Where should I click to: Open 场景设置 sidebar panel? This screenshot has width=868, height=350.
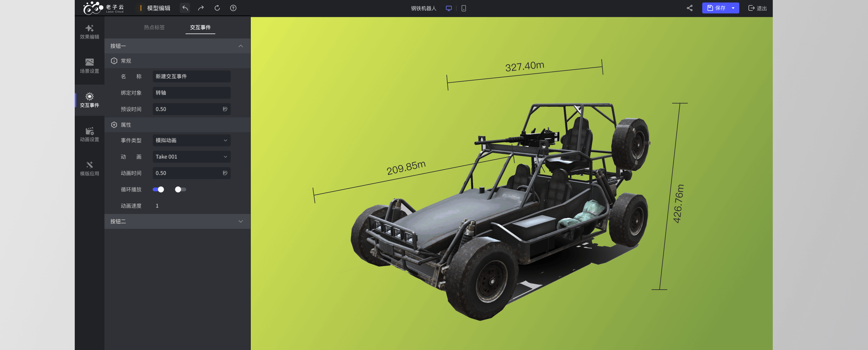click(x=89, y=66)
